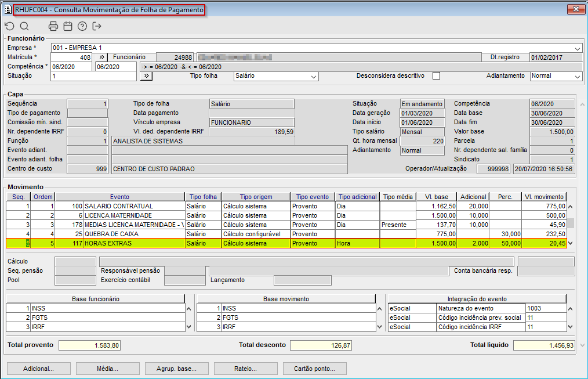Click the Vl. movimento column header

(544, 197)
